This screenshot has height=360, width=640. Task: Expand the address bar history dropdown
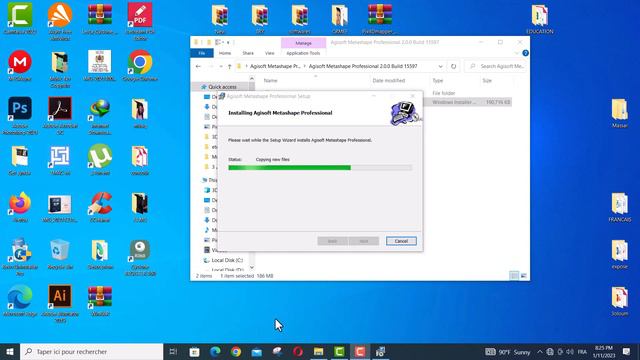[x=440, y=66]
